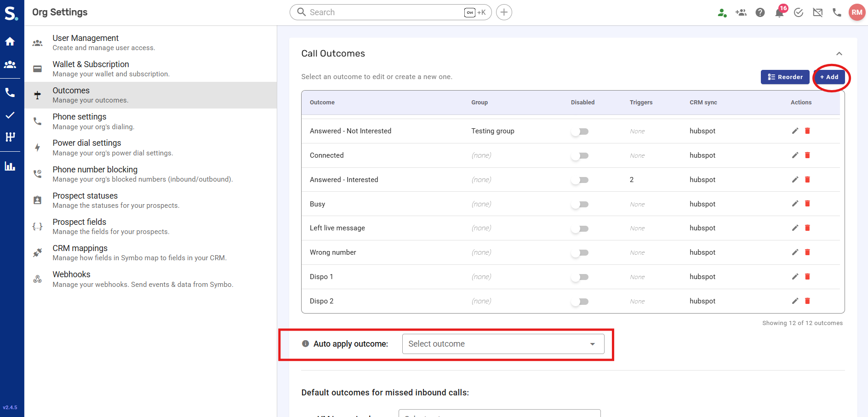Click the notifications bell icon
Screen dimensions: 868x417
[x=779, y=13]
